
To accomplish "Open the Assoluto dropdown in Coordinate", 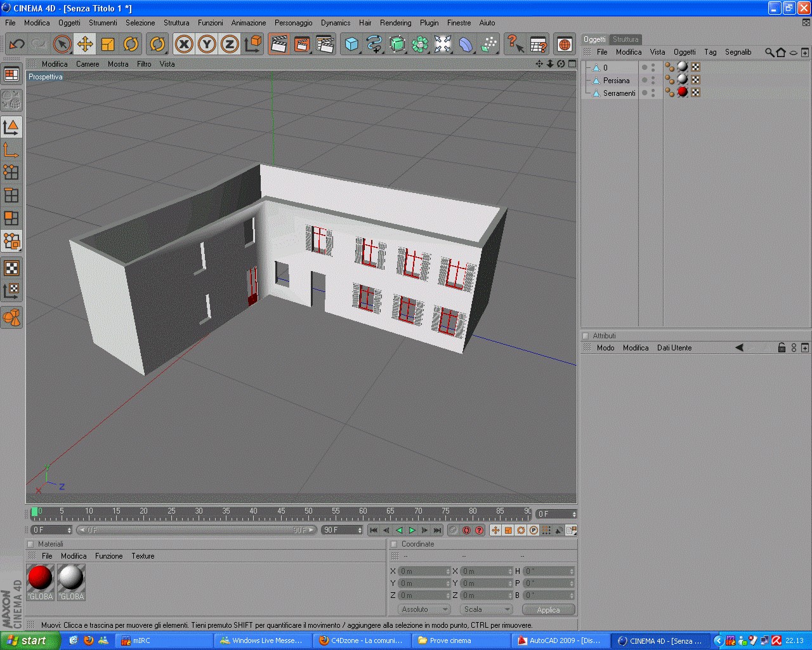I will tap(424, 609).
